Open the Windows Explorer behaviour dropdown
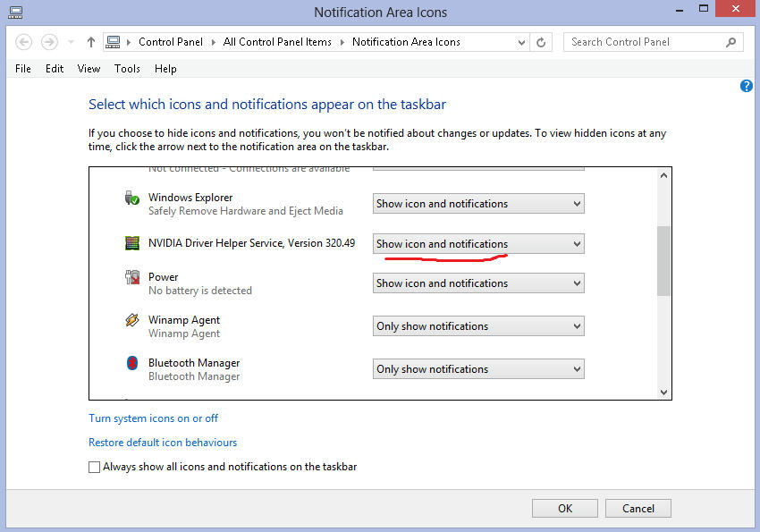 pos(478,204)
